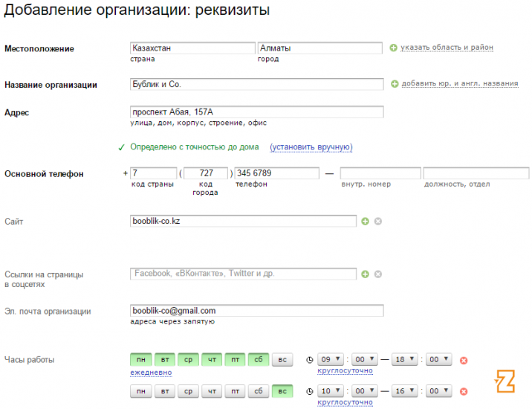Enable 'ср' in the second working hours row
This screenshot has width=532, height=409.
tap(188, 391)
